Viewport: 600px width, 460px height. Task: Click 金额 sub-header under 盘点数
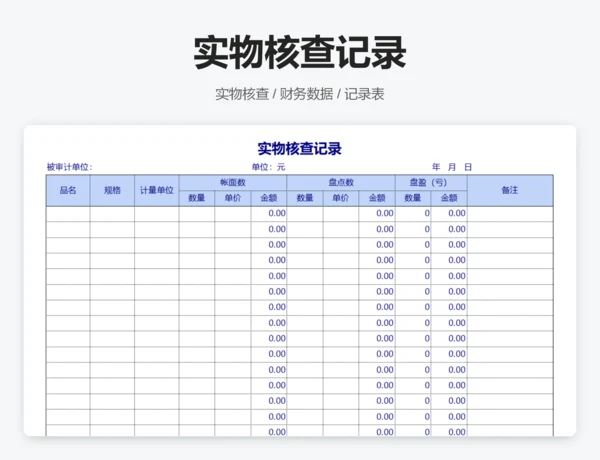377,198
